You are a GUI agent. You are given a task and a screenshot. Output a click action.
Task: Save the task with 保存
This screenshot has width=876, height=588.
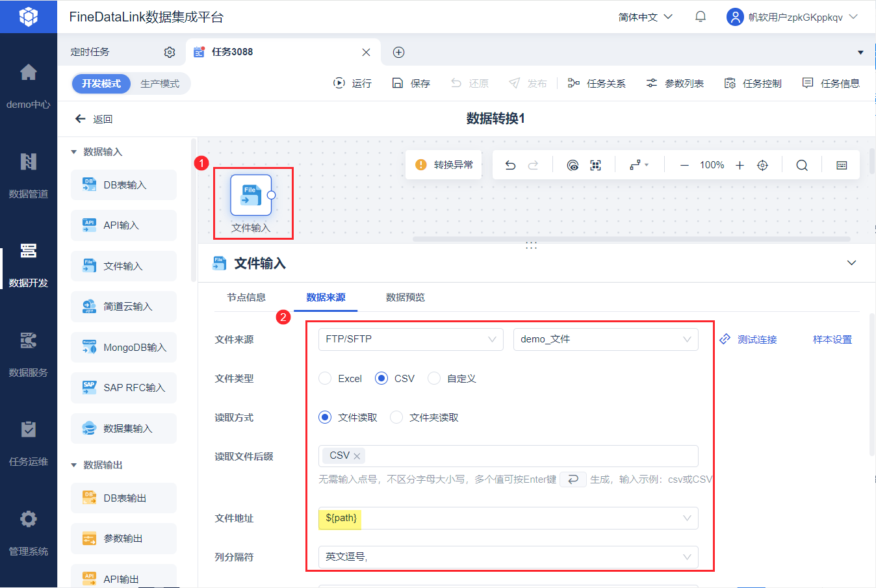[411, 83]
